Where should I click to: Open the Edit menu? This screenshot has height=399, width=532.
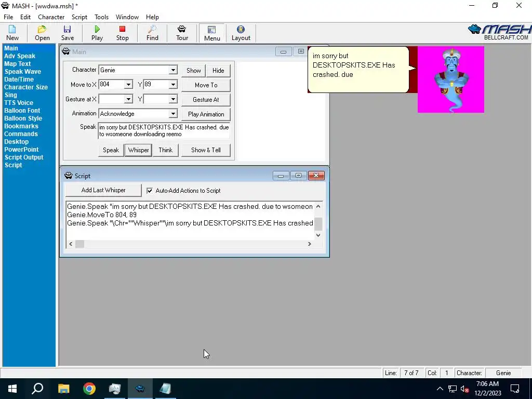click(25, 17)
